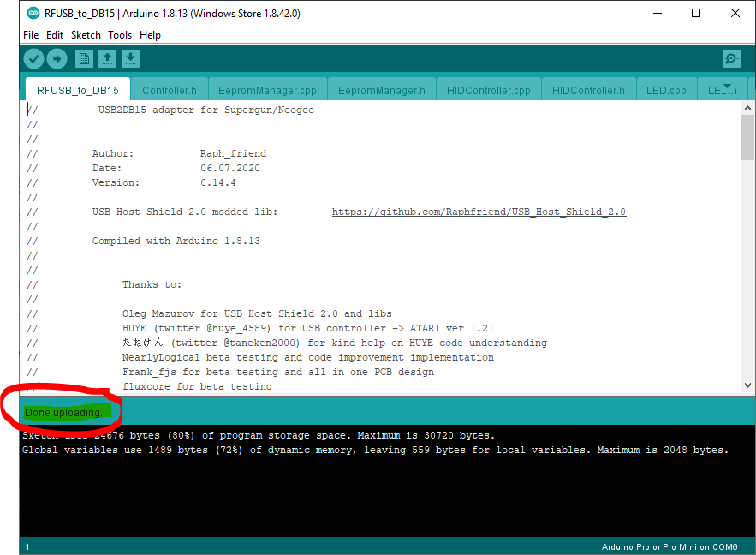Click the line number in status bar
The height and width of the screenshot is (555, 756).
27,546
